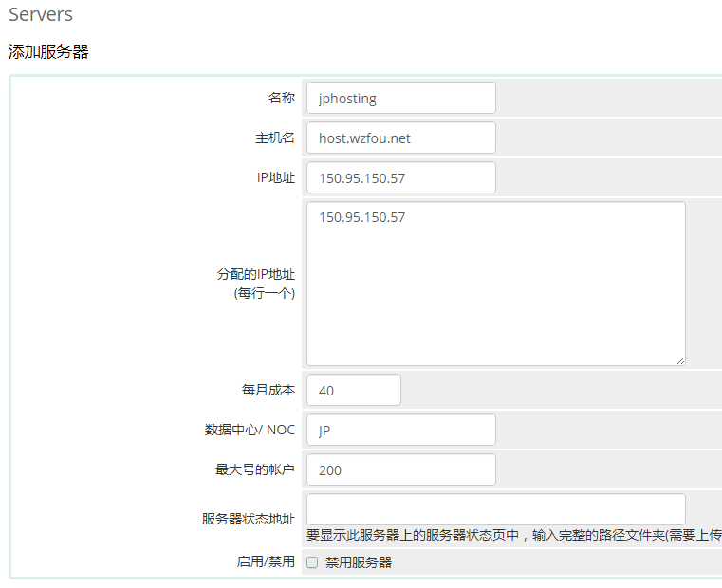Click the 禁用服务器 checkbox label text
722x588 pixels.
pos(359,562)
